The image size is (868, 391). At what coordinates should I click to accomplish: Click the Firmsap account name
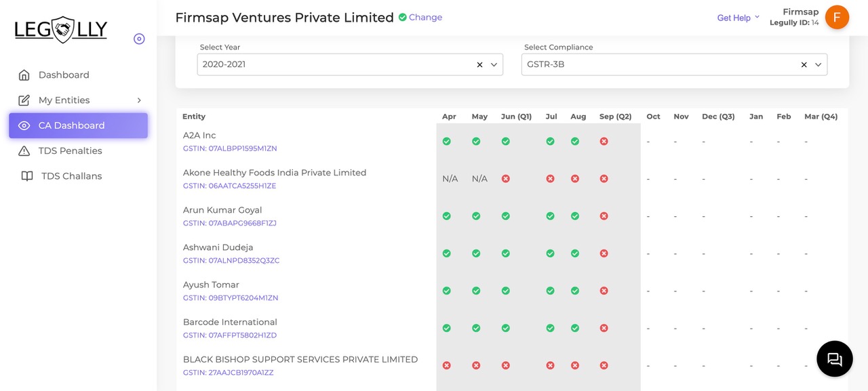800,12
